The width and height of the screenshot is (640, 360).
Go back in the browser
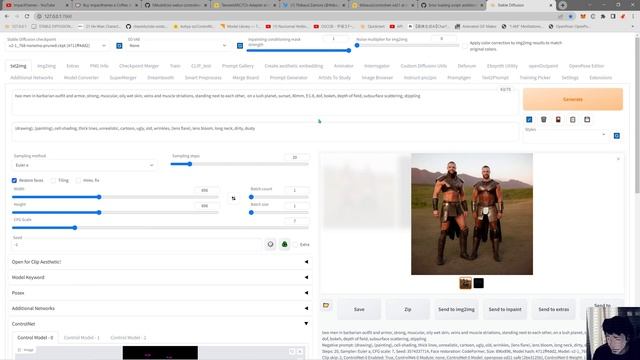point(7,16)
